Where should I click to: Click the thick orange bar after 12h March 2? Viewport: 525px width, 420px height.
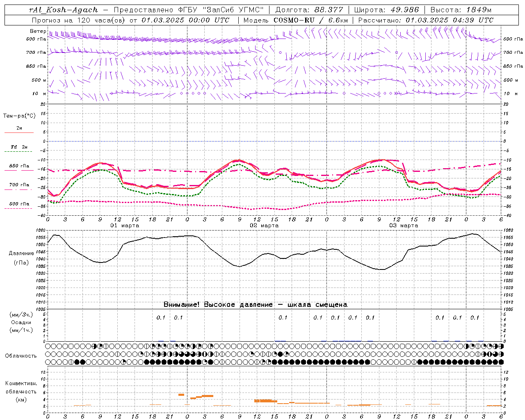[266, 401]
